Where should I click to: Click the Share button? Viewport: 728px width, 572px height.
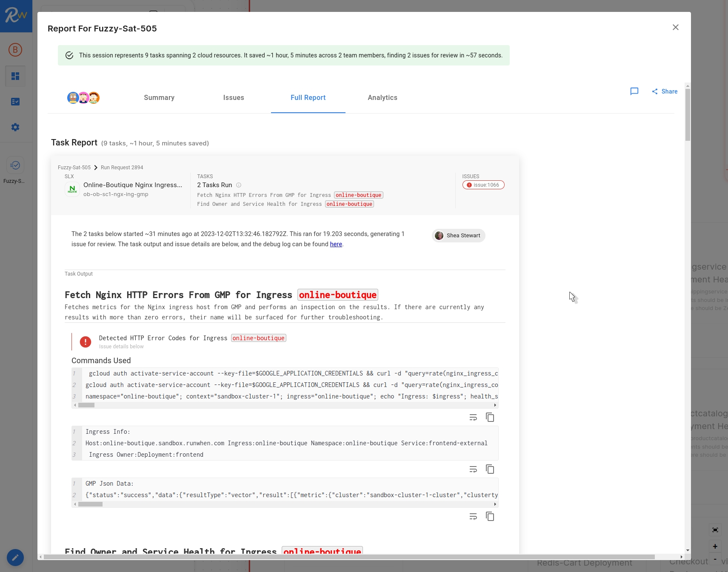point(665,91)
